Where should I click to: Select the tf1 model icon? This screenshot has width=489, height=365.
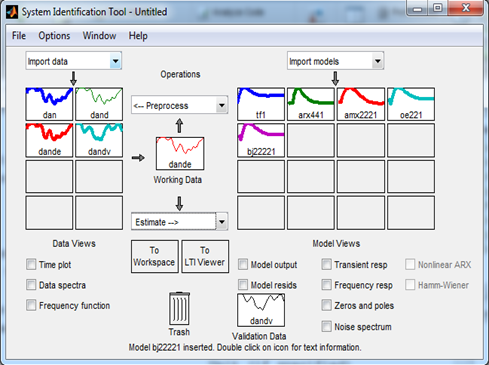click(x=261, y=104)
